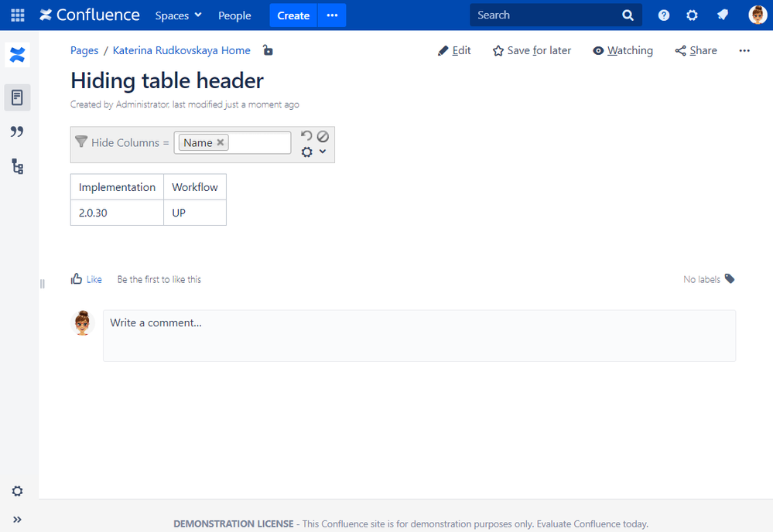Click the labels tag icon
The image size is (773, 532).
tap(730, 279)
